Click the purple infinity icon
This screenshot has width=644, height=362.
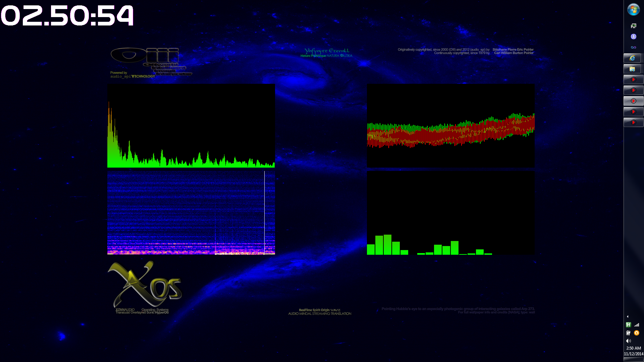pyautogui.click(x=633, y=47)
